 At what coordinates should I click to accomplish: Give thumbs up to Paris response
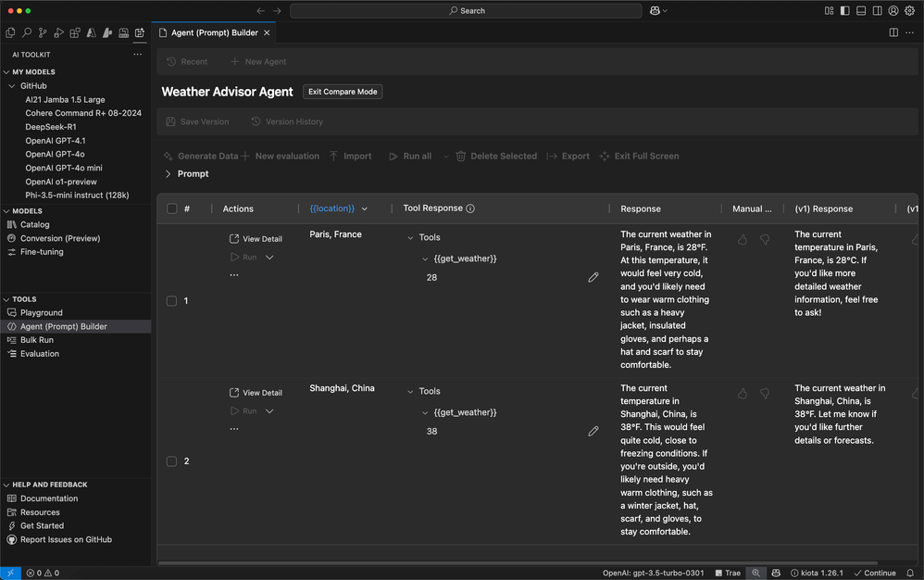743,239
